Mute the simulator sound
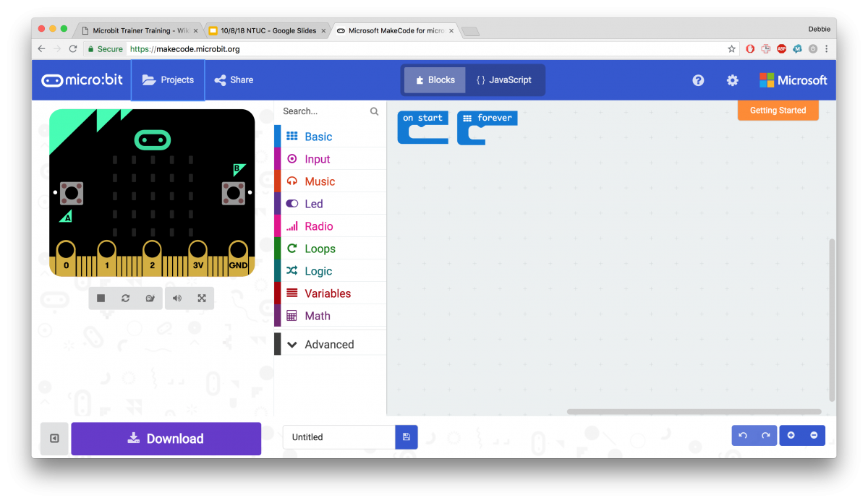The width and height of the screenshot is (868, 503). point(176,298)
